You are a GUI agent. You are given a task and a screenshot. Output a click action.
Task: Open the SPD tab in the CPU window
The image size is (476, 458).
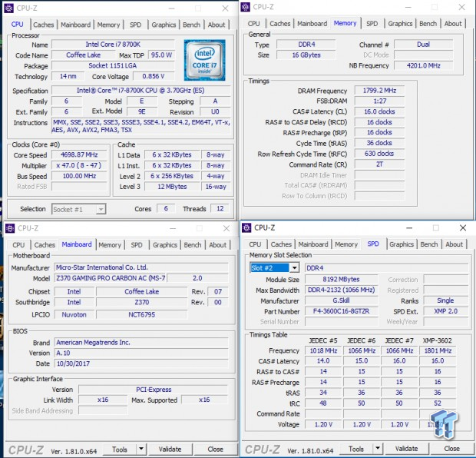(x=135, y=25)
